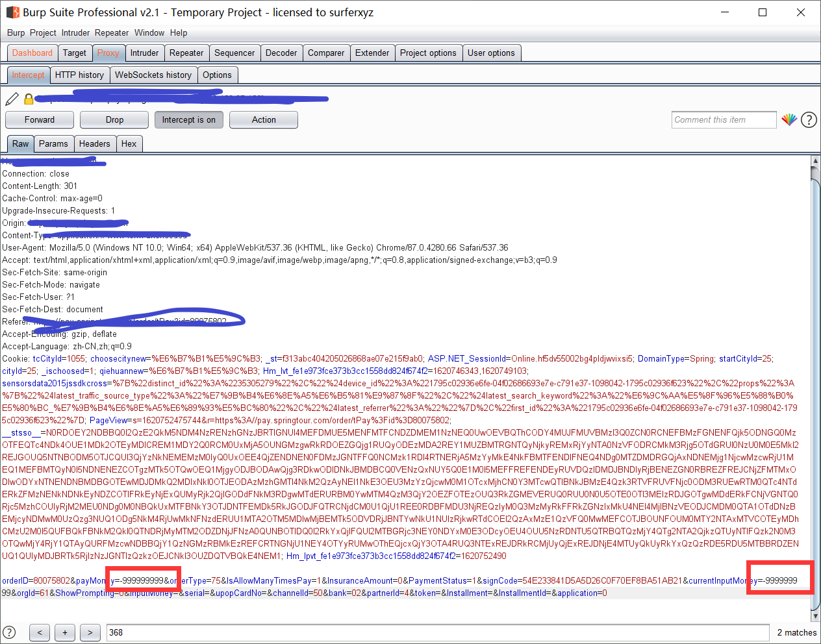
Task: Click the 'Upgrade-Insecure-Requests: 1' header line
Action: (58, 211)
